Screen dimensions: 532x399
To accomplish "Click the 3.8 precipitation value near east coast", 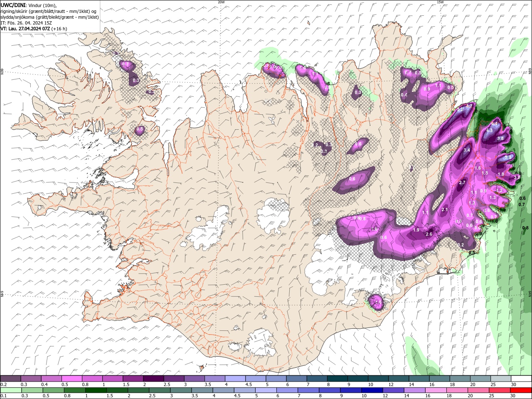I will pos(500,138).
